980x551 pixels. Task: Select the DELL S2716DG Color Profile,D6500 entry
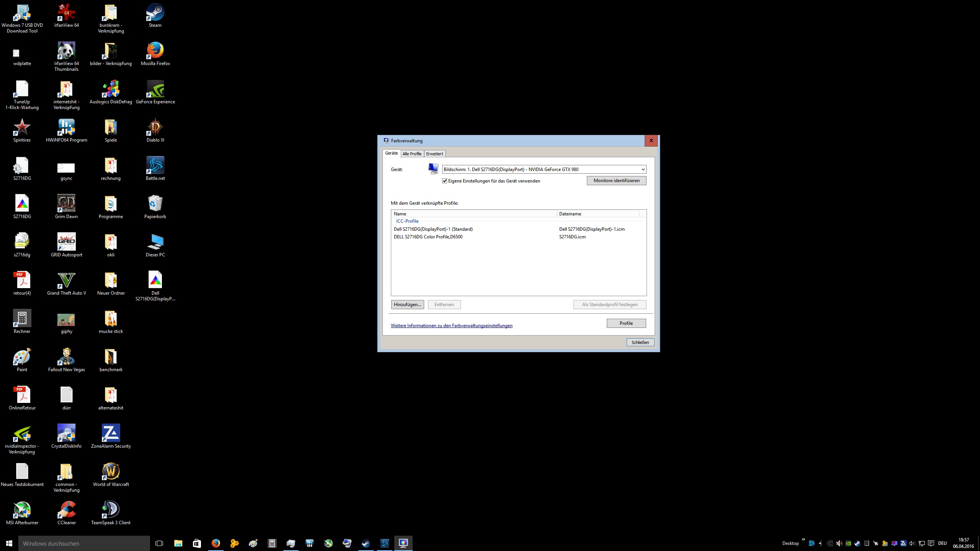428,237
